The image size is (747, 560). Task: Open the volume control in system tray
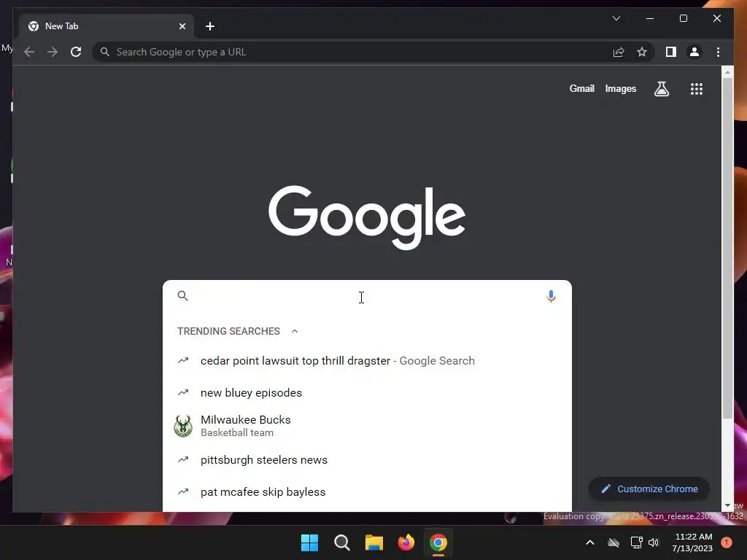tap(654, 542)
